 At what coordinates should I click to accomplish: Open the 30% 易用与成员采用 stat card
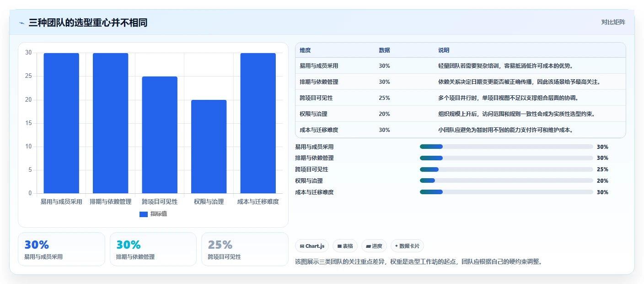61,249
